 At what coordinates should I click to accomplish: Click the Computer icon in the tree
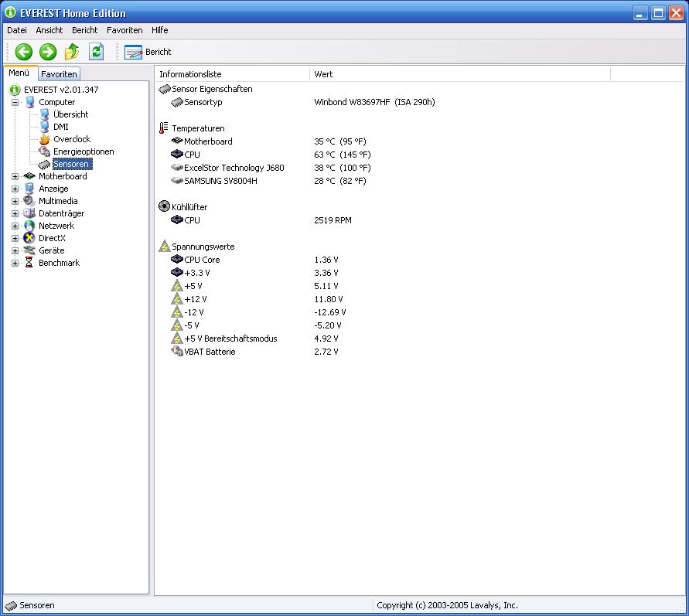tap(30, 102)
